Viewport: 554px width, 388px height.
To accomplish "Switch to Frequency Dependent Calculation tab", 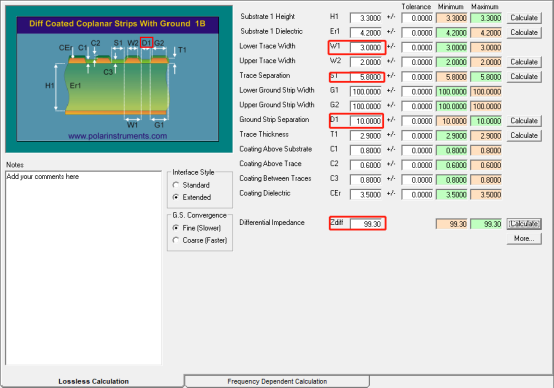I will [x=277, y=381].
